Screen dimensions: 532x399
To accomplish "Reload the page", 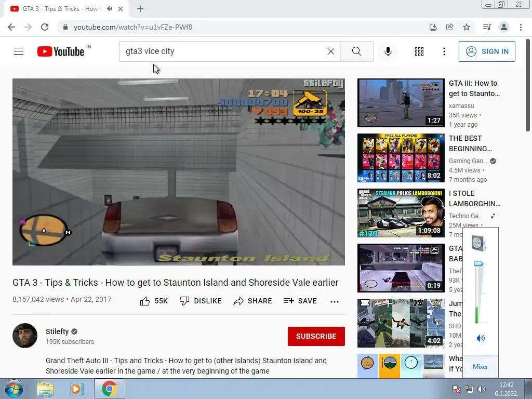I will pyautogui.click(x=45, y=27).
